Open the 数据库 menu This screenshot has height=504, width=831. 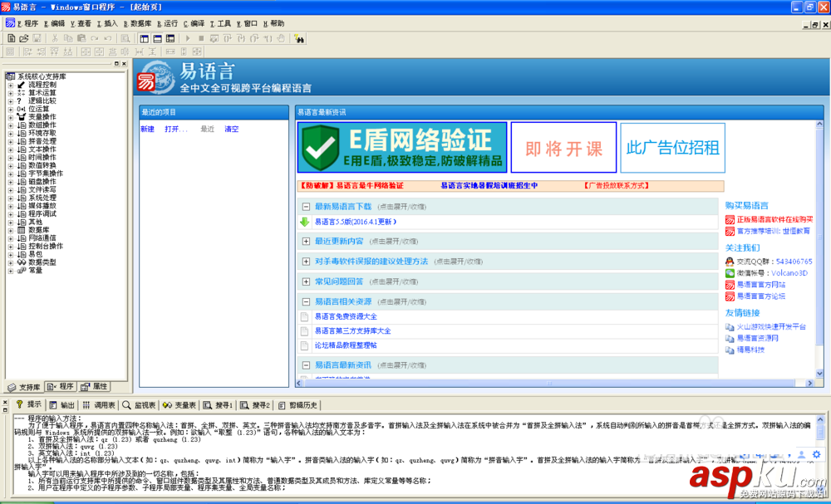(137, 23)
